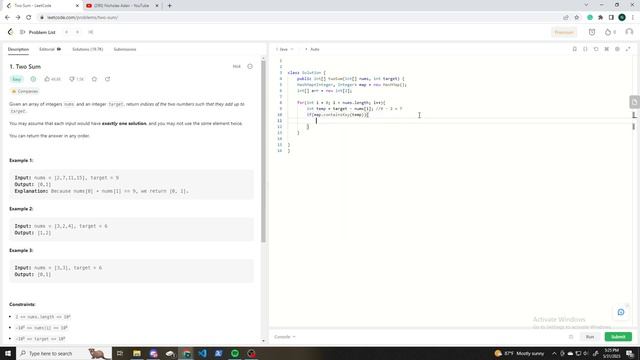The width and height of the screenshot is (640, 360).
Task: Click the share problem icon
Action: pos(108,79)
